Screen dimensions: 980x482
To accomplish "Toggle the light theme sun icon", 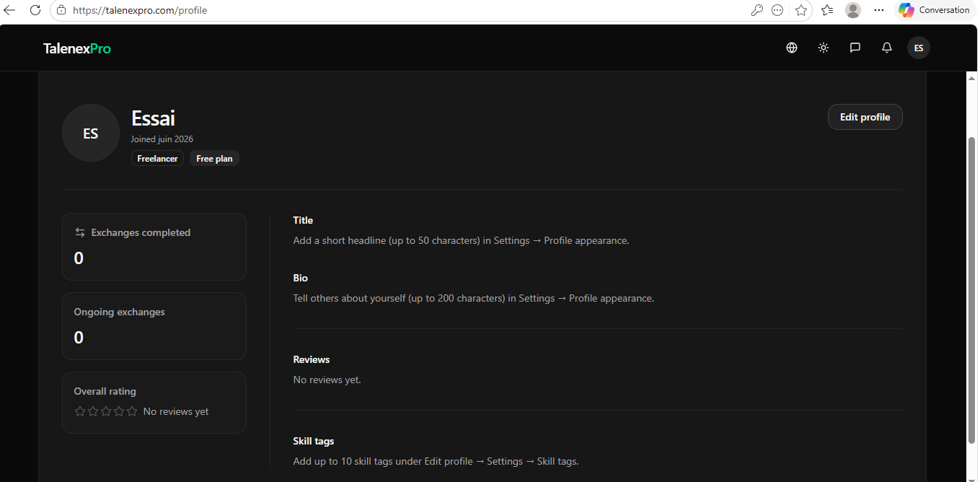I will pos(824,48).
